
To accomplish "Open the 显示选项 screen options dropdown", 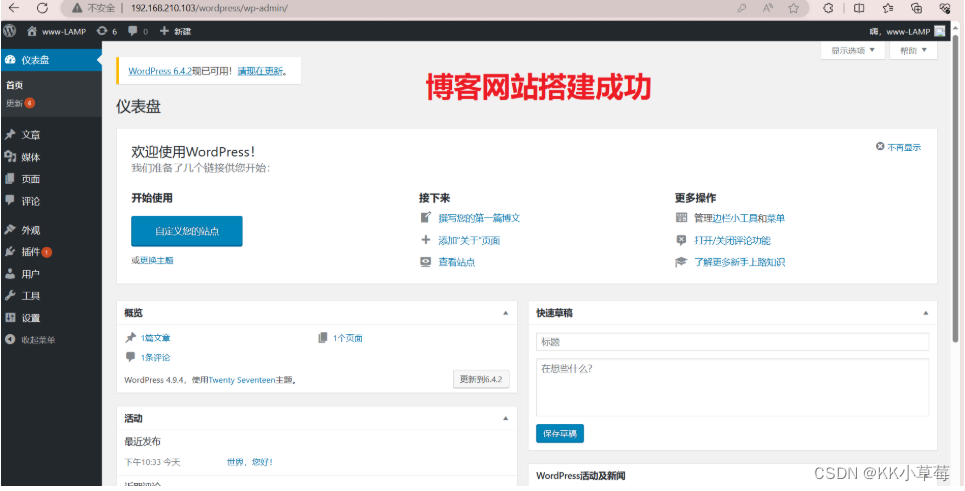I will [x=852, y=50].
